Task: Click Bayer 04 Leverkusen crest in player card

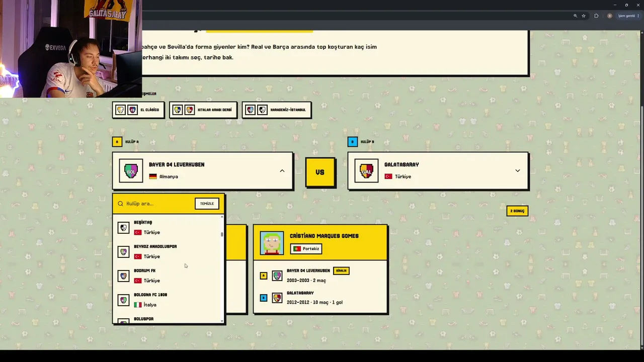Action: (x=277, y=276)
